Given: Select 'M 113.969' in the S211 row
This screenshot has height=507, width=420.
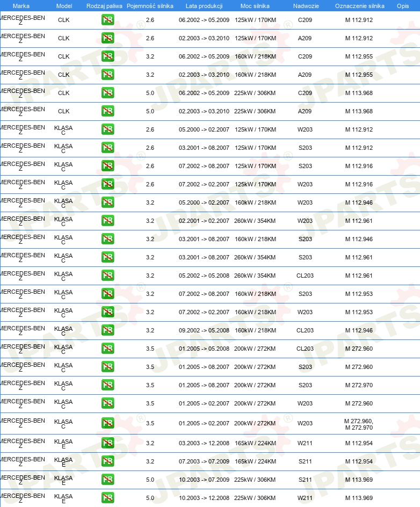Looking at the screenshot, I should [x=359, y=480].
